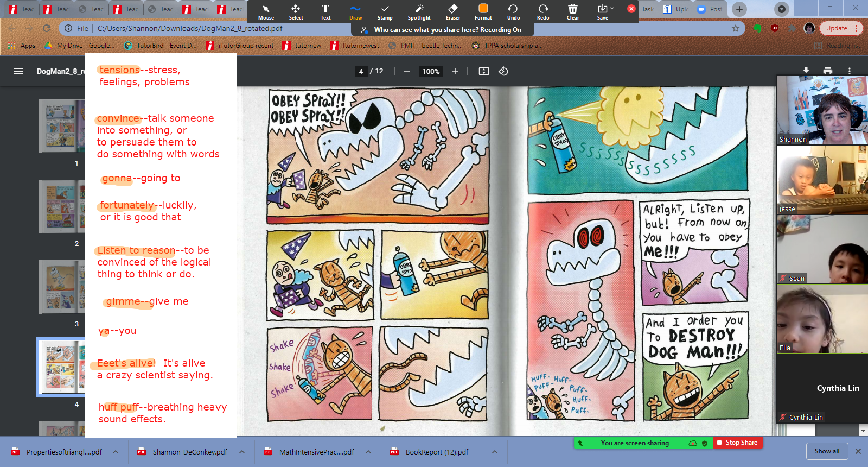Switch to the first Teac browser tab

22,9
